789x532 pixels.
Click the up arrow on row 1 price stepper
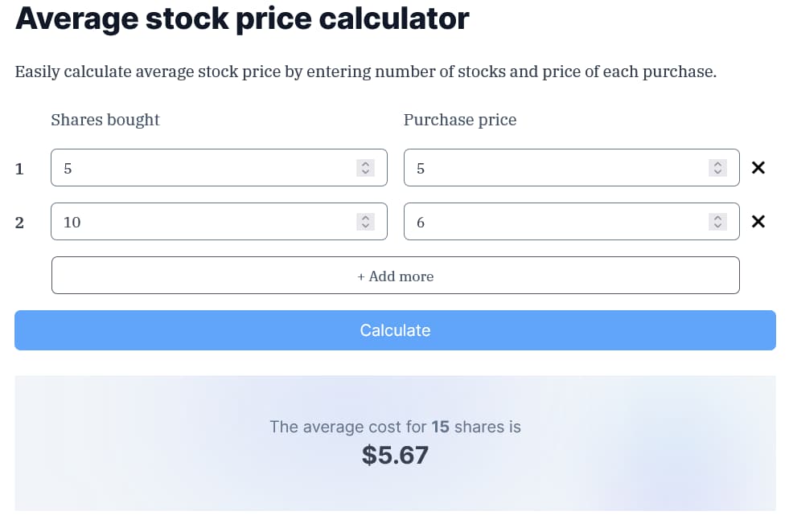coord(717,163)
